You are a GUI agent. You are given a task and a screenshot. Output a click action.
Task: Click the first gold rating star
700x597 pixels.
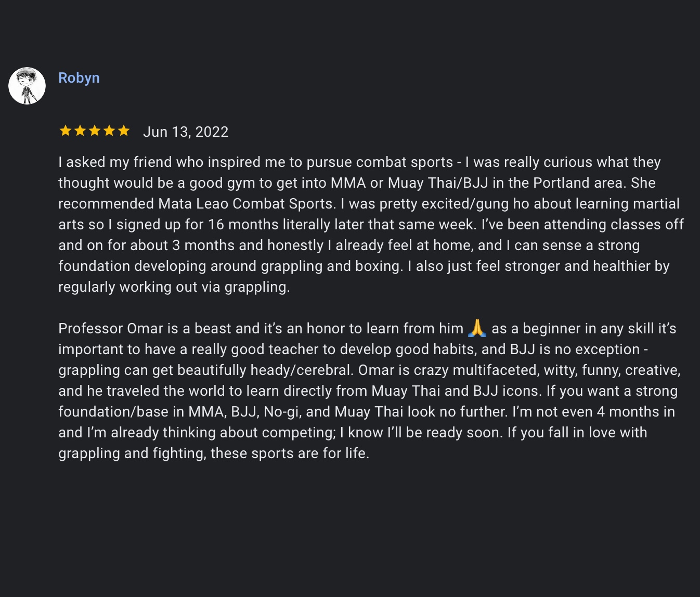(66, 131)
